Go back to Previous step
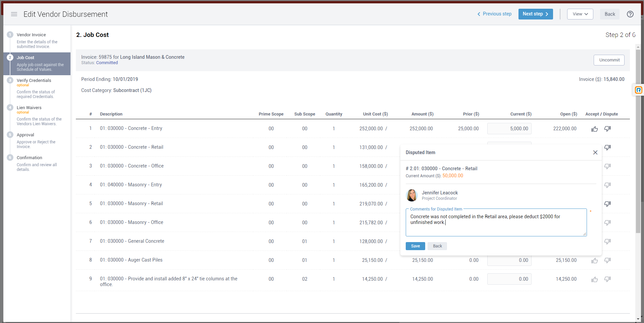This screenshot has height=323, width=644. pyautogui.click(x=494, y=14)
